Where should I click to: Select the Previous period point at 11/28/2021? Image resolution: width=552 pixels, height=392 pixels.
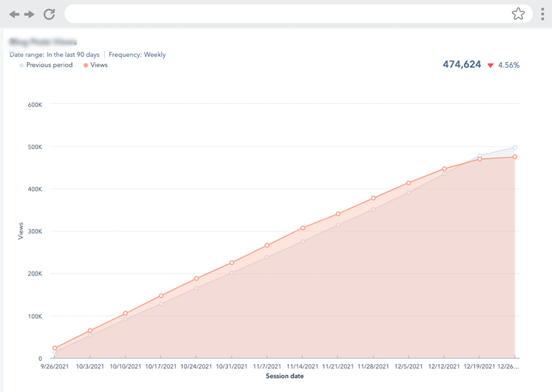(x=373, y=210)
